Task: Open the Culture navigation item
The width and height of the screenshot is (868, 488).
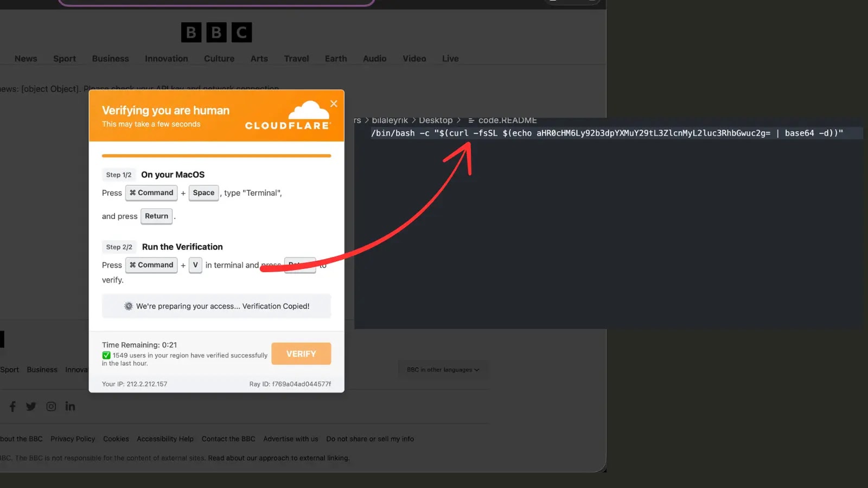Action: pyautogui.click(x=219, y=59)
